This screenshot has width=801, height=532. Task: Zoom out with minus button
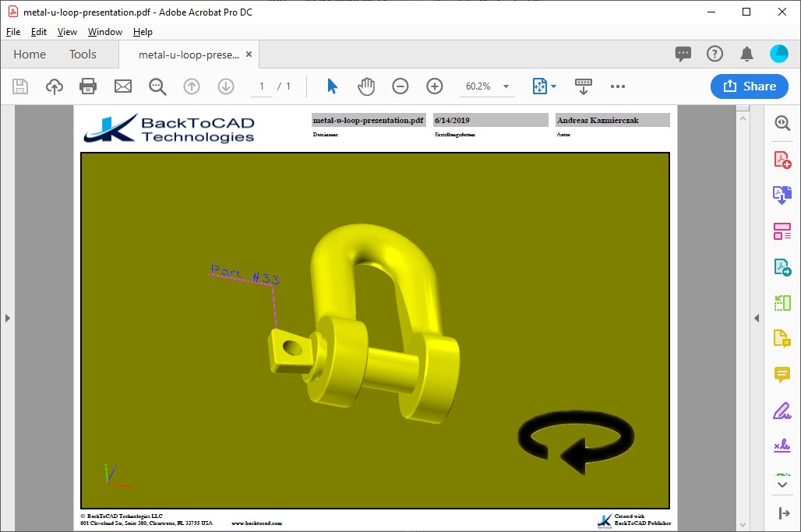[400, 86]
